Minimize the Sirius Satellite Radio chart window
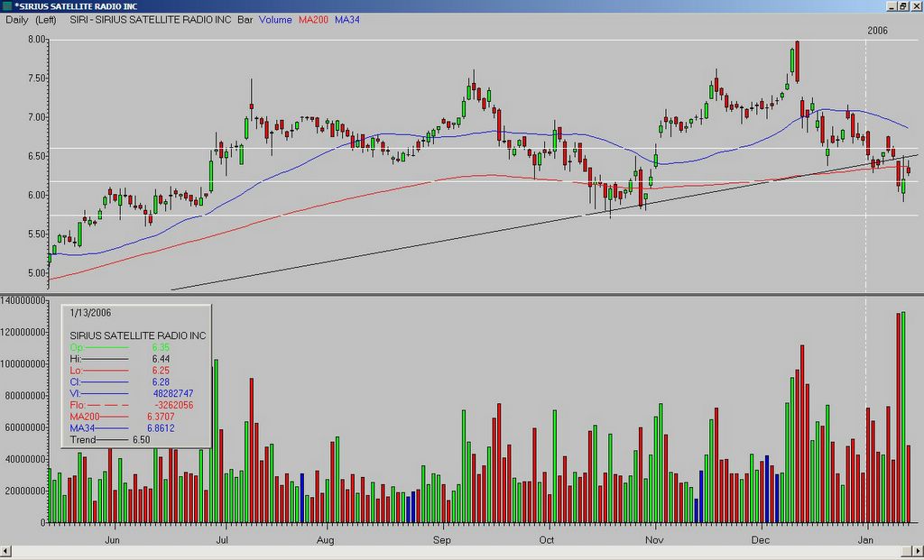Image resolution: width=924 pixels, height=560 pixels. click(892, 6)
